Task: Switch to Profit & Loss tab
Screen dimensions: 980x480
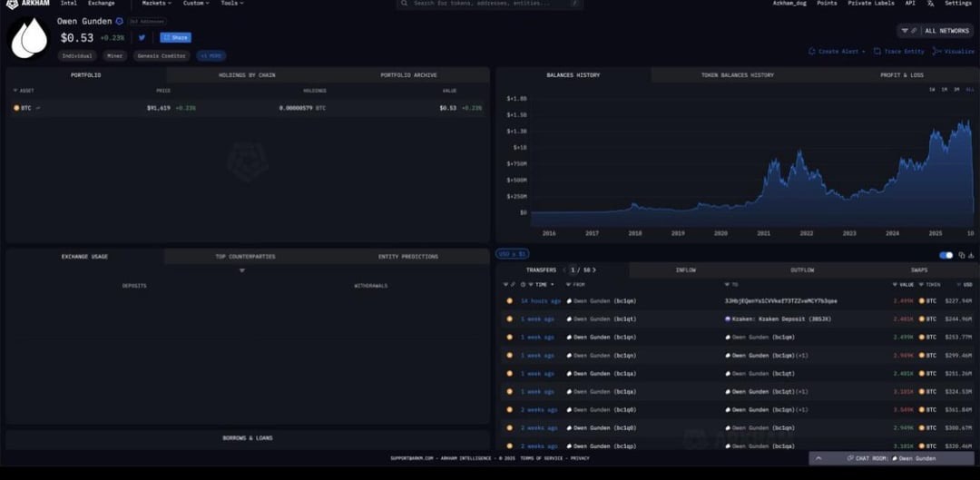Action: tap(901, 75)
